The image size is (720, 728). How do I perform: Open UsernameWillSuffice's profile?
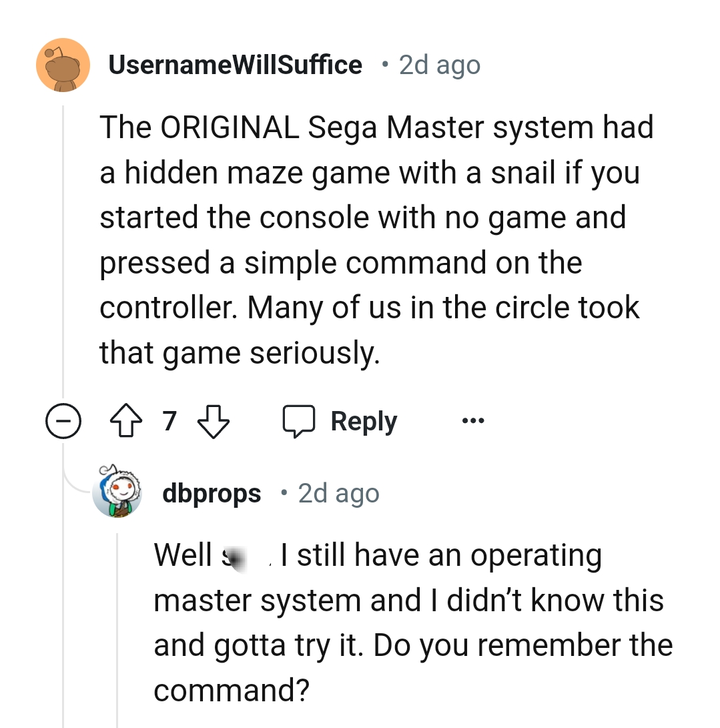(x=235, y=64)
